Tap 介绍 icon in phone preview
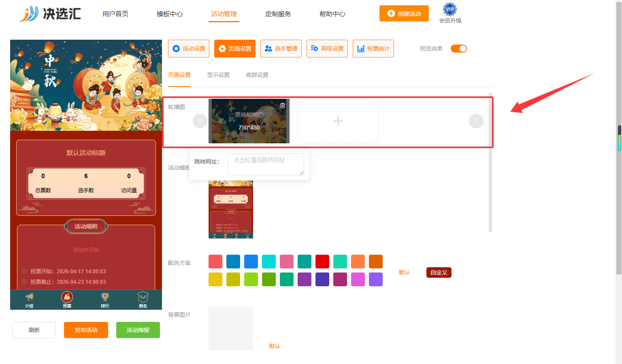The height and width of the screenshot is (364, 622). [x=29, y=300]
